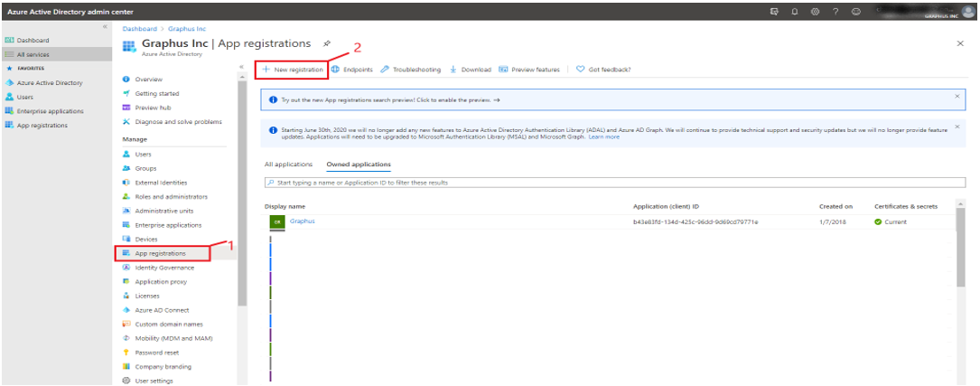Open the portal settings gear icon
The width and height of the screenshot is (980, 386).
[815, 12]
